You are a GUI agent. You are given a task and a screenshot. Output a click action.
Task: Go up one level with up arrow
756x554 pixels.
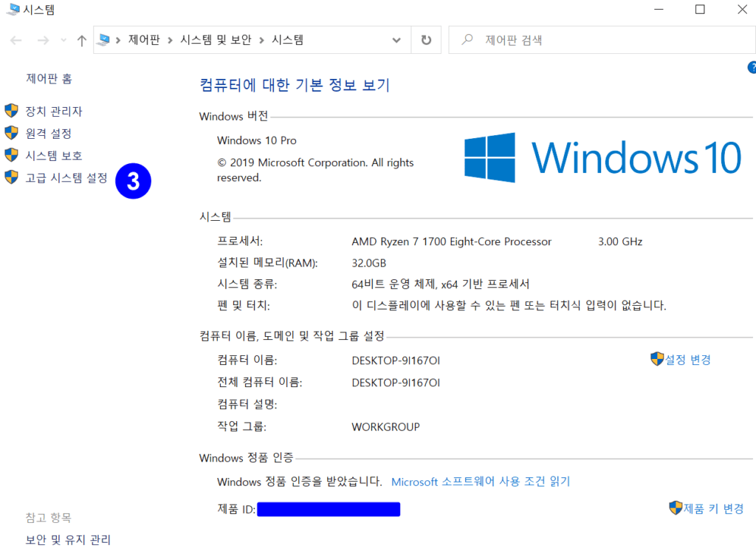tap(81, 41)
